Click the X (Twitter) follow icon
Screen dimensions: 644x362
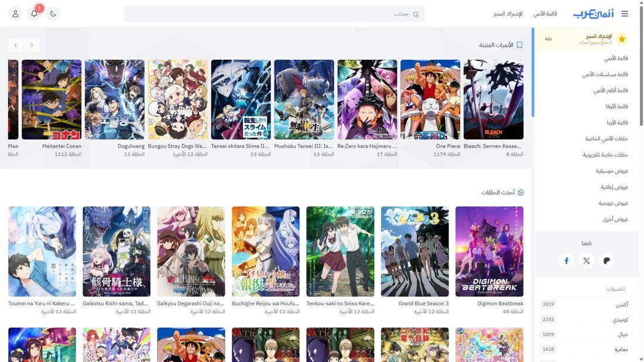[x=587, y=261]
